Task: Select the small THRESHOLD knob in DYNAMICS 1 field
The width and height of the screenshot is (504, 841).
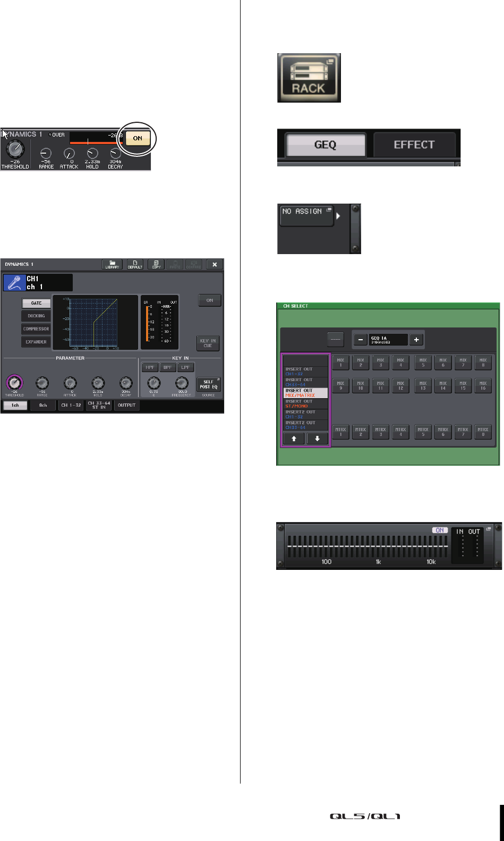Action: pyautogui.click(x=15, y=150)
